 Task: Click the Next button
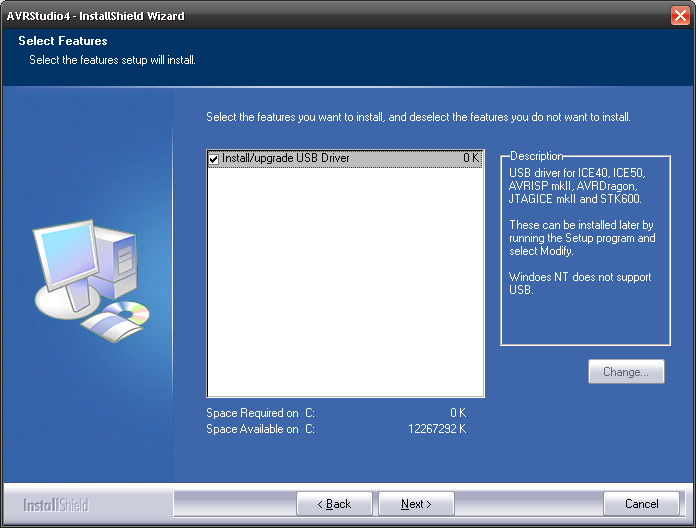416,504
